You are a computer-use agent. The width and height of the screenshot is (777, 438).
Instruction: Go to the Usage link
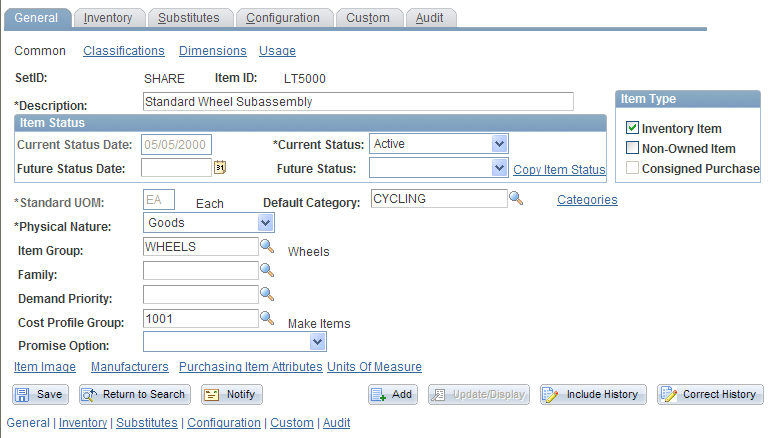[x=278, y=51]
